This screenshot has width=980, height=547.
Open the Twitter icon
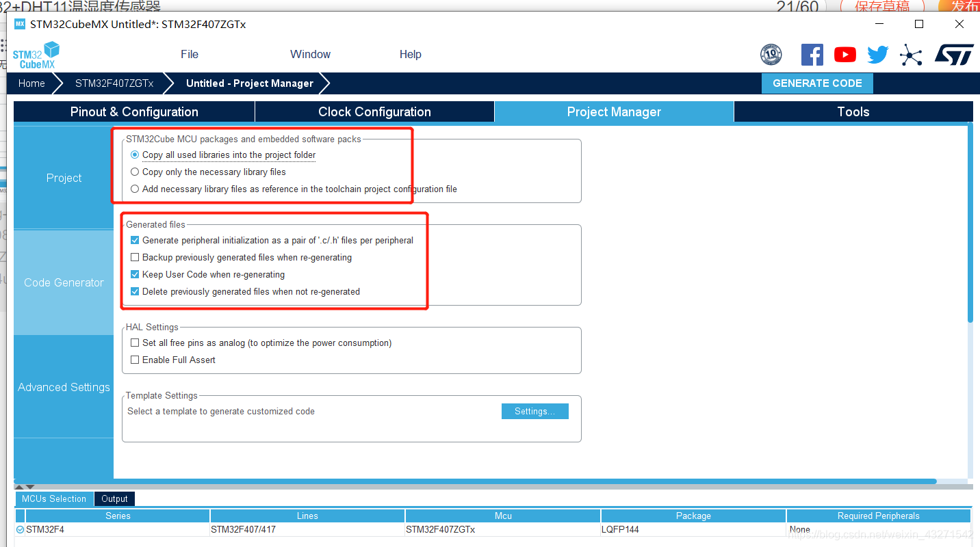[878, 55]
